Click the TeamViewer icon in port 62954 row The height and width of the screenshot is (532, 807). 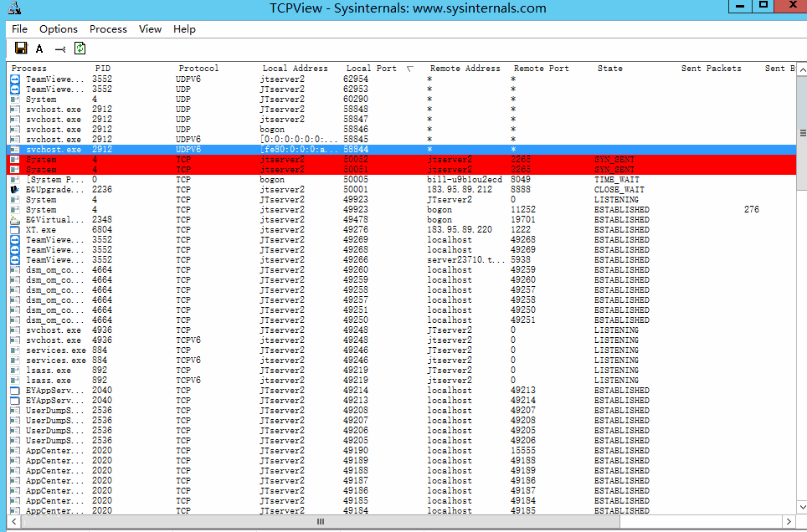click(15, 79)
